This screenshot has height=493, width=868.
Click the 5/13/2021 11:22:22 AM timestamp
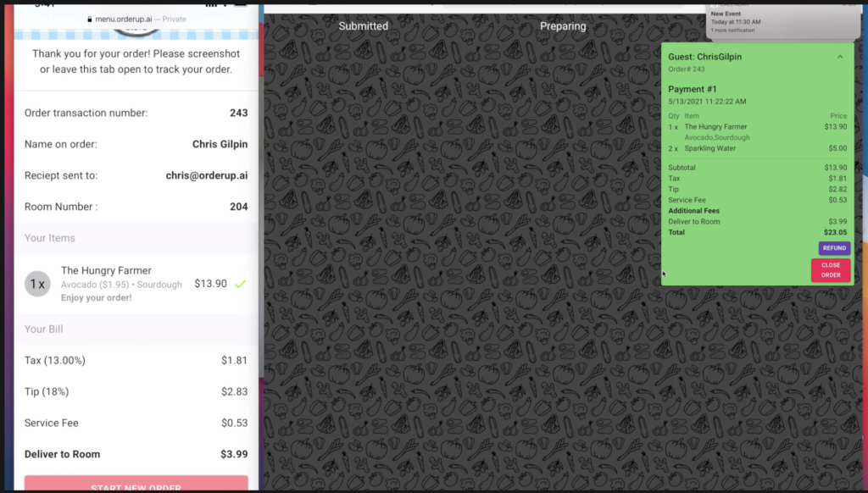coord(707,102)
